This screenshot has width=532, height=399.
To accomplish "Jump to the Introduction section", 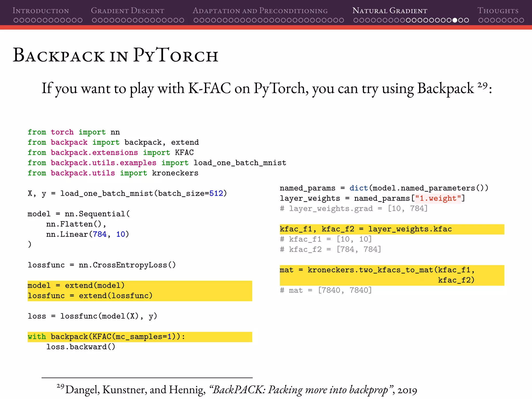I will (41, 11).
